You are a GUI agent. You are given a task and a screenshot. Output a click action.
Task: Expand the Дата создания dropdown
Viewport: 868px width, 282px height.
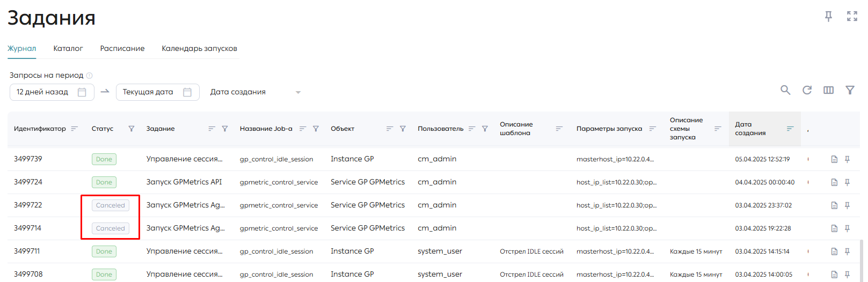pos(298,92)
